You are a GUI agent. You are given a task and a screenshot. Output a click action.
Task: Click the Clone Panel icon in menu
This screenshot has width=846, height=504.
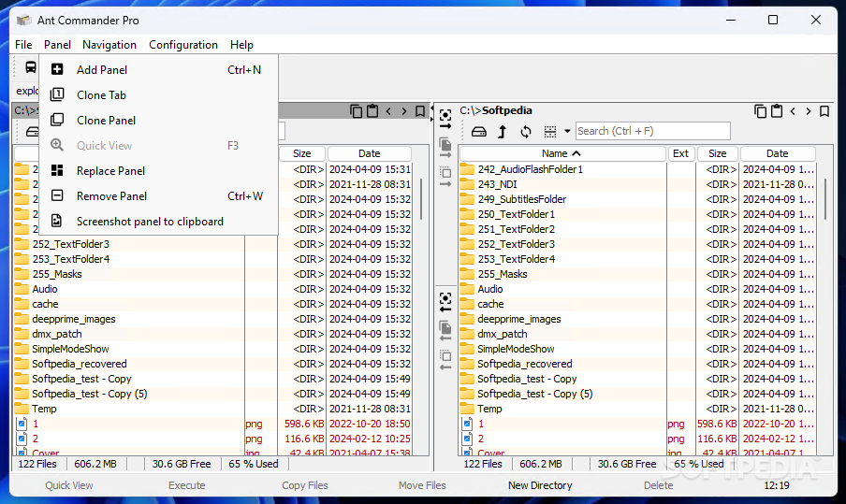(57, 120)
